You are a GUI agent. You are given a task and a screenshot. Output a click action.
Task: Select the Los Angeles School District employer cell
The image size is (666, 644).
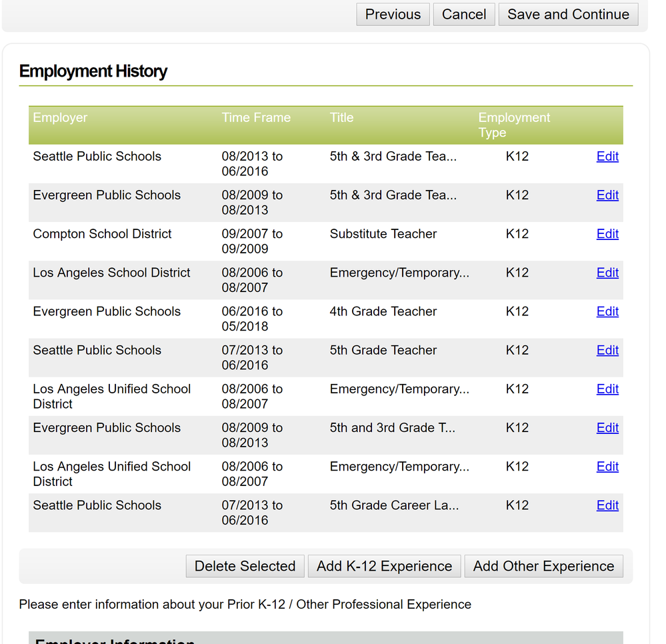pos(111,272)
